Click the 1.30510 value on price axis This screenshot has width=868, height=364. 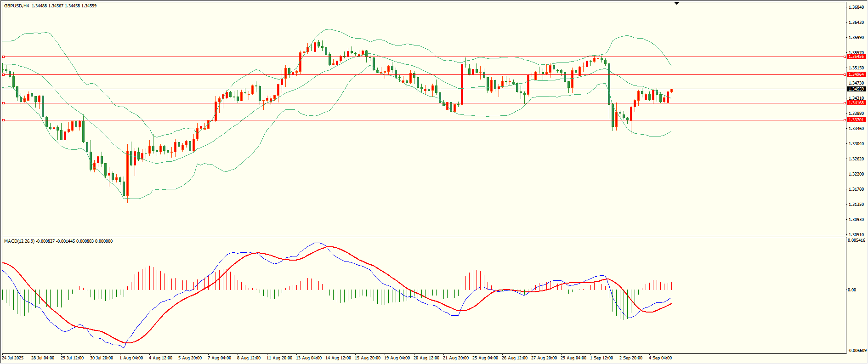tap(857, 234)
